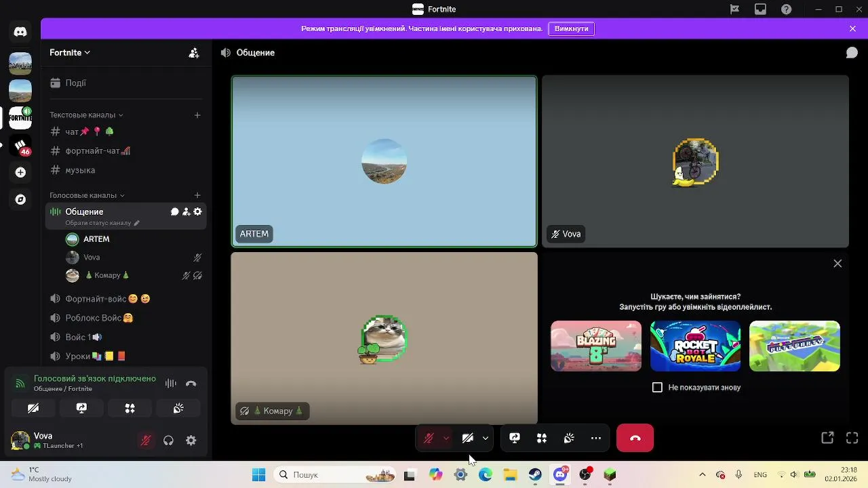Click Вимкнути button in streamer mode banner
Image resolution: width=868 pixels, height=488 pixels.
point(571,28)
